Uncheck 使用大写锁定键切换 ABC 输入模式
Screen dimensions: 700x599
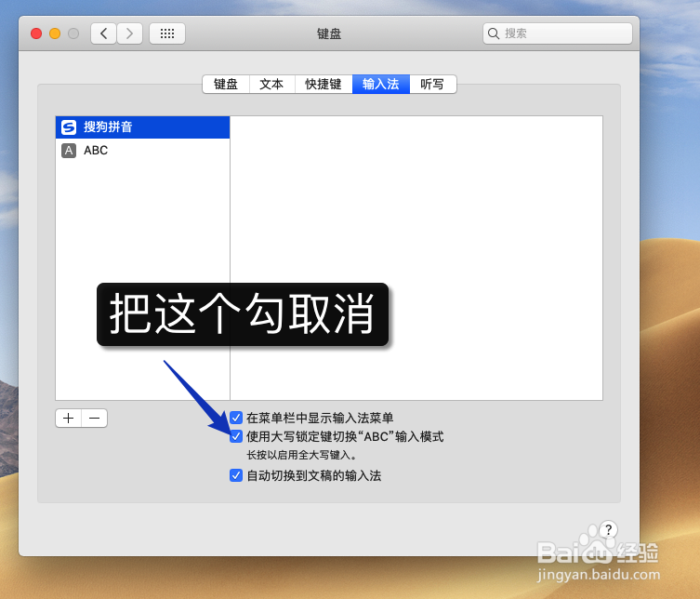click(x=236, y=436)
